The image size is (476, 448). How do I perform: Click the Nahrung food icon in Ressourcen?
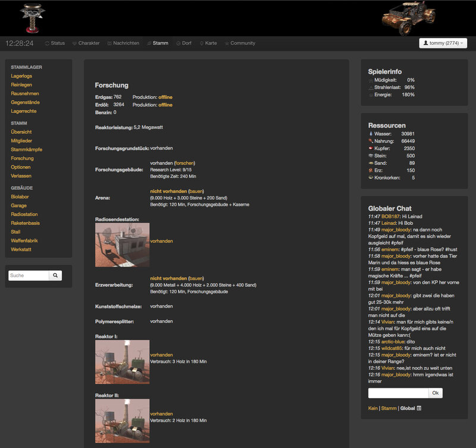tap(372, 140)
